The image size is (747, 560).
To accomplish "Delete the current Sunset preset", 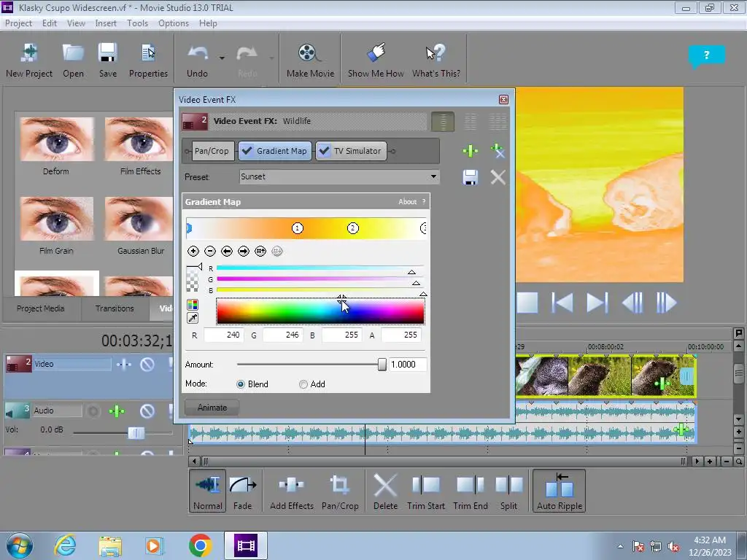I will [498, 177].
